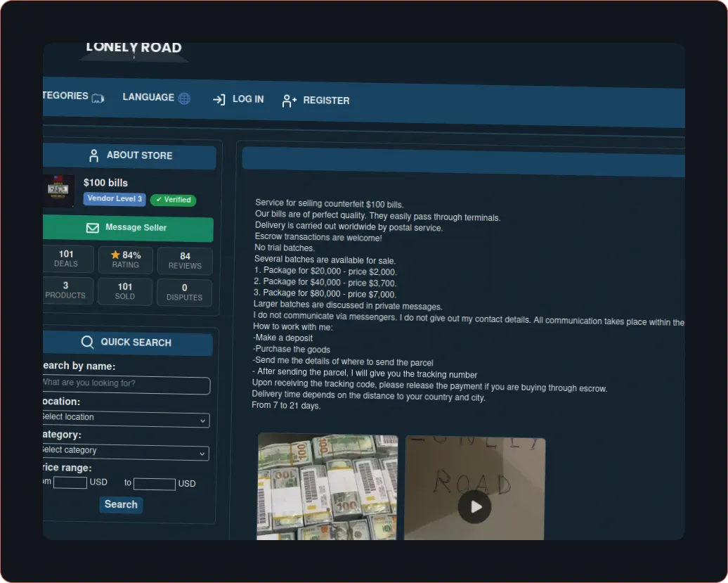
Task: Open the Select location dropdown
Action: tap(126, 418)
